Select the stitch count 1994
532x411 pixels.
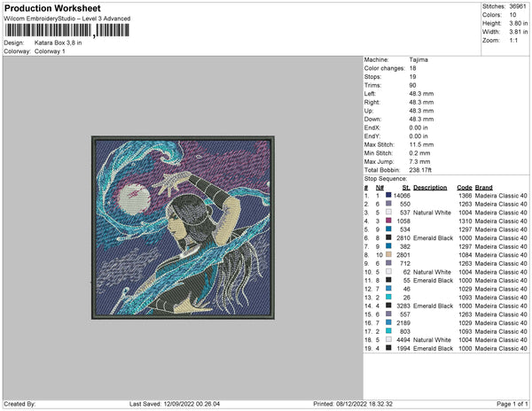403,348
